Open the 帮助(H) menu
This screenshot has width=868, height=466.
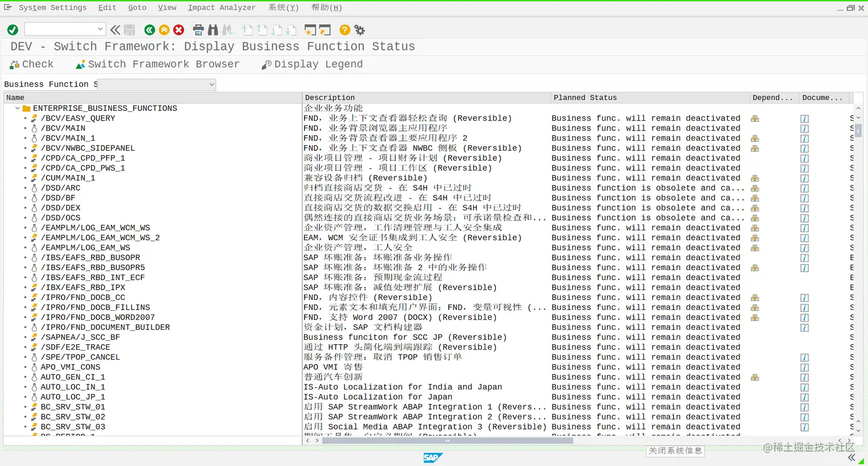(327, 7)
